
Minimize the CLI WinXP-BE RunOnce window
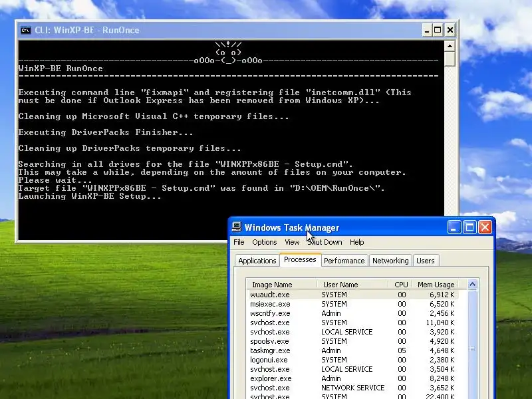tap(427, 30)
